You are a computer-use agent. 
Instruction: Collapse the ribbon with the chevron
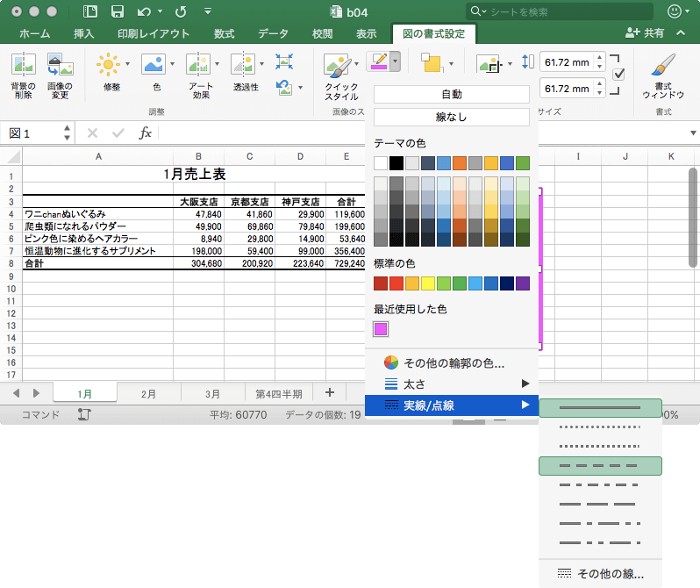[x=681, y=32]
